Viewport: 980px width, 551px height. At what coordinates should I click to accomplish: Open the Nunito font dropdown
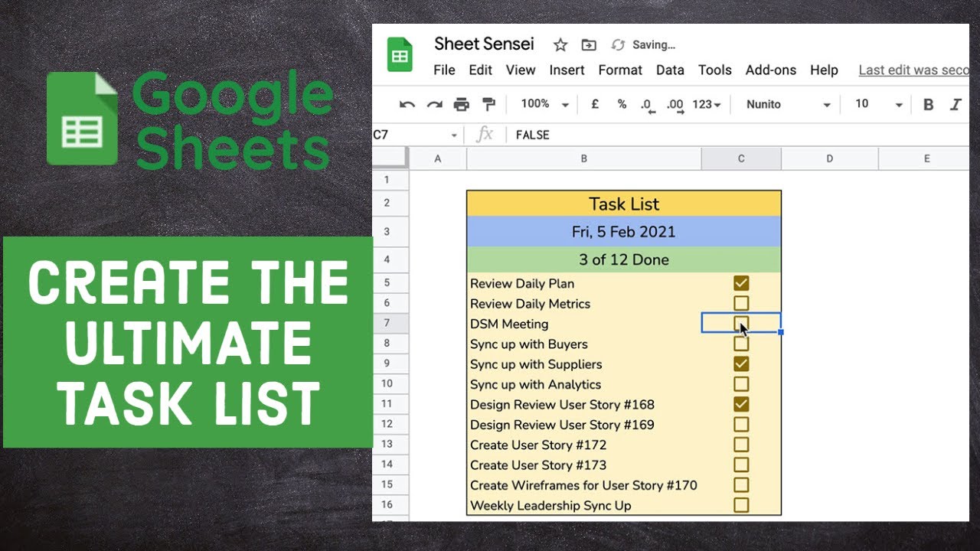[x=788, y=104]
